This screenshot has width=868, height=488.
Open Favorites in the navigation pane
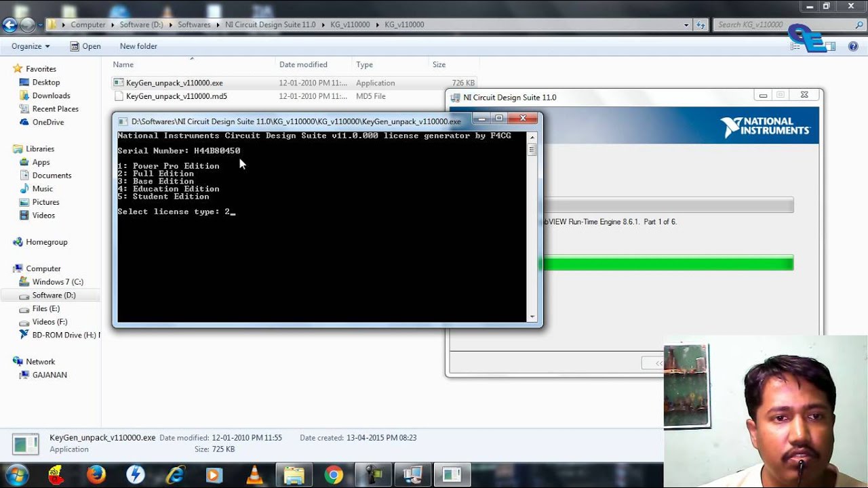(x=41, y=69)
